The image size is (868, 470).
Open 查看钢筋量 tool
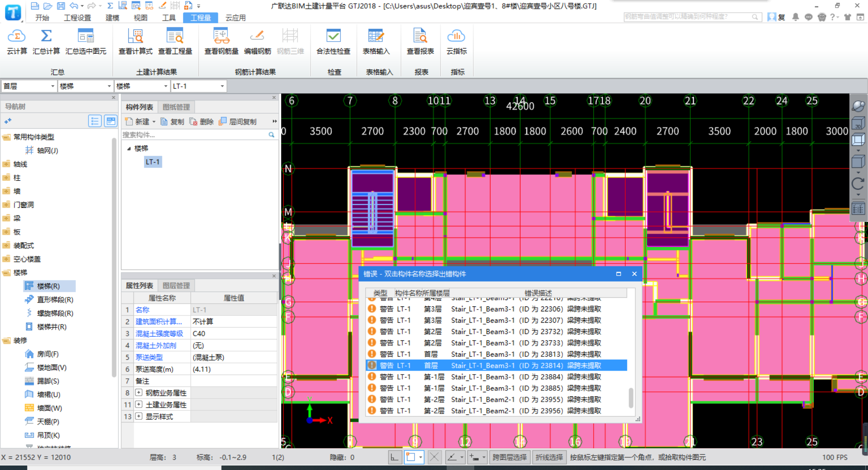pos(221,42)
